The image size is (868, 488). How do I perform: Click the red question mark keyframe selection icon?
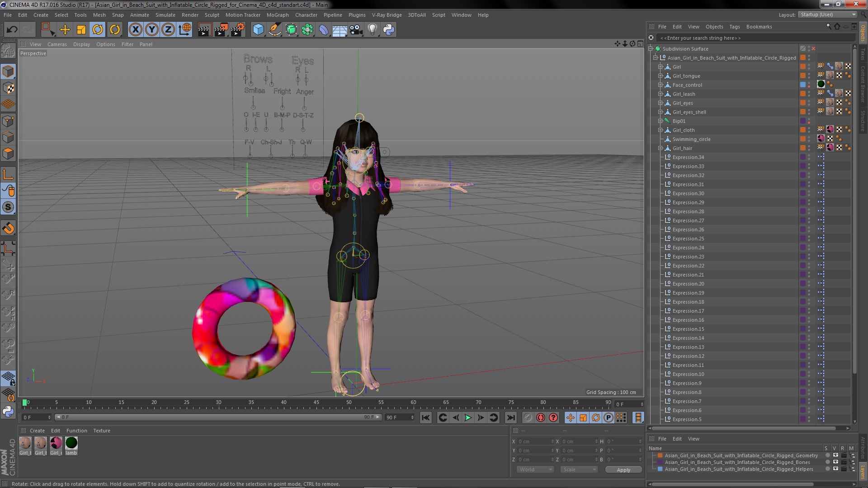[553, 418]
